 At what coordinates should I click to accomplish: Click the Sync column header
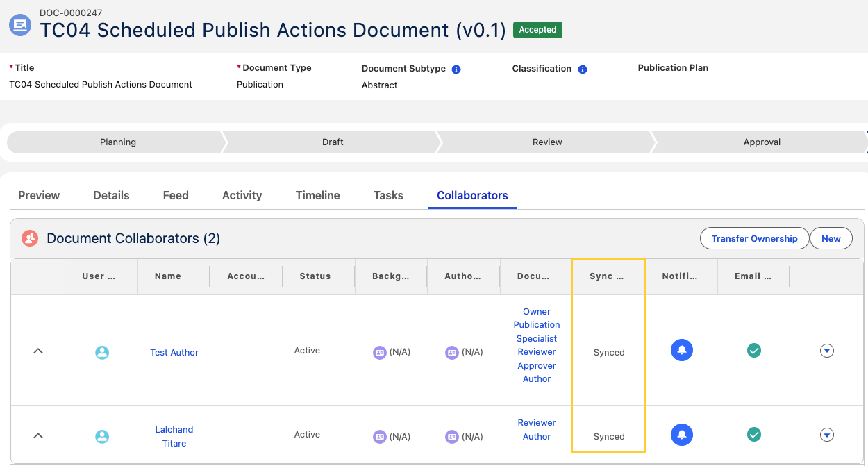607,276
